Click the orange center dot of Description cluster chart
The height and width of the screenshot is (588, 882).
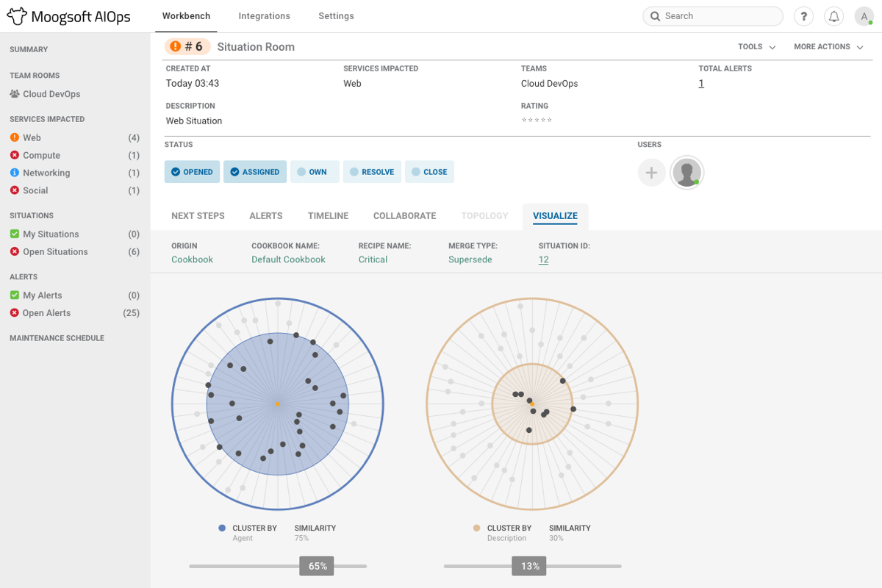[x=532, y=404]
